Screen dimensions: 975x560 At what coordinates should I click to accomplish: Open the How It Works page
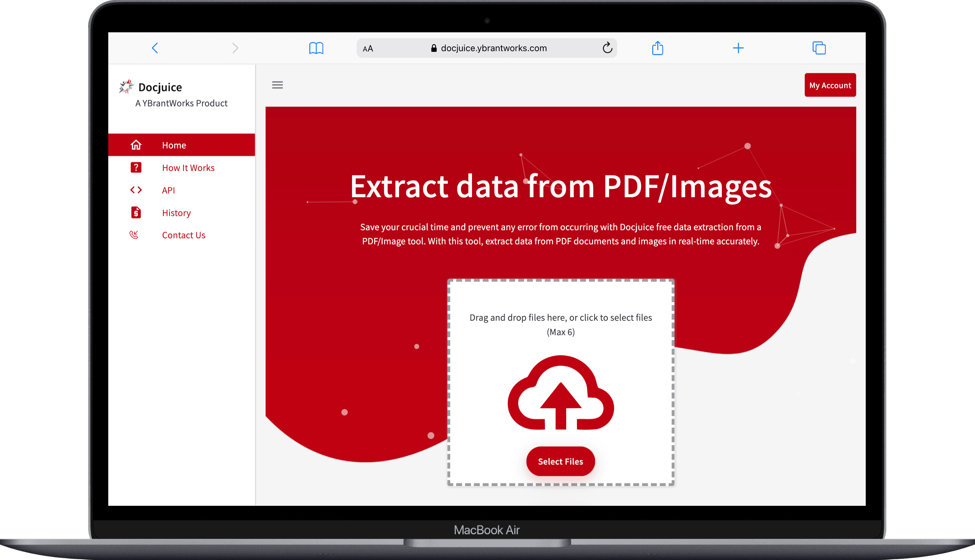click(188, 168)
